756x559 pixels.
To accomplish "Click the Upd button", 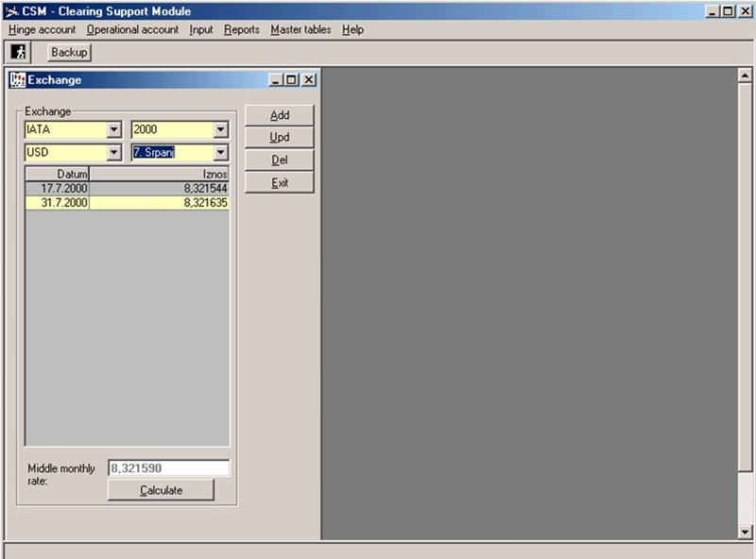I will click(x=280, y=137).
